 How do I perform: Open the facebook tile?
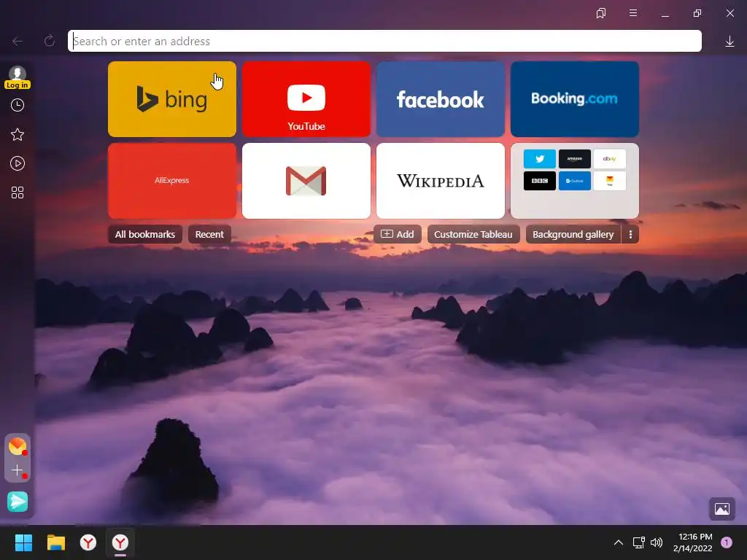point(441,99)
